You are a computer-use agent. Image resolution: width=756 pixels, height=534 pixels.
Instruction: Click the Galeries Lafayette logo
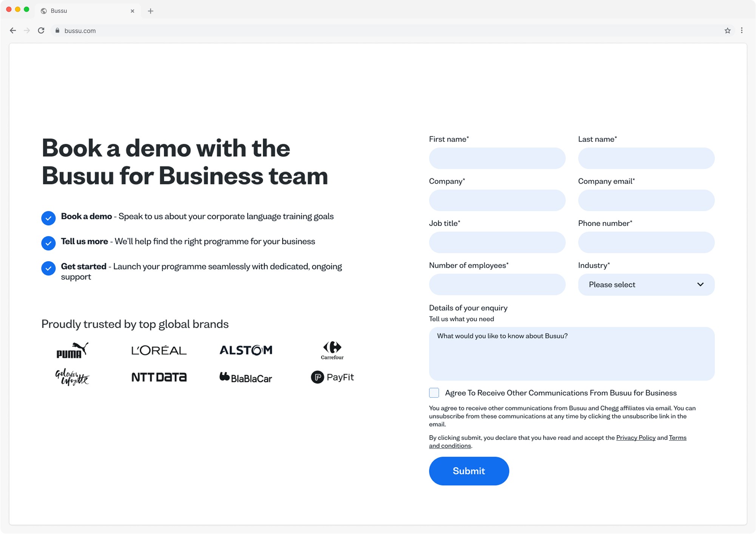72,377
